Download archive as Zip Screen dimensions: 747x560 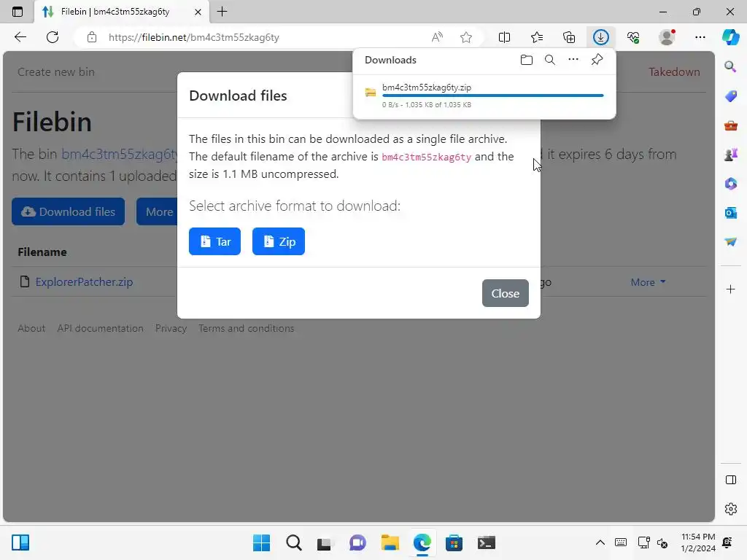pyautogui.click(x=279, y=241)
